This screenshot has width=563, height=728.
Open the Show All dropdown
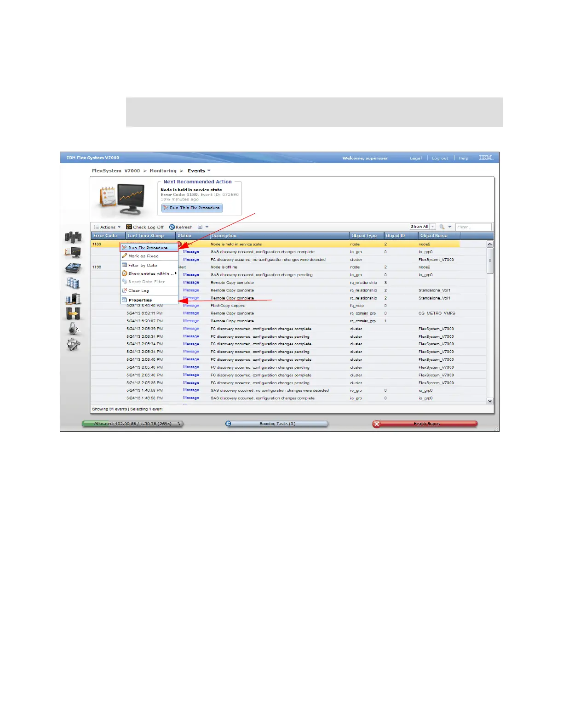[423, 227]
